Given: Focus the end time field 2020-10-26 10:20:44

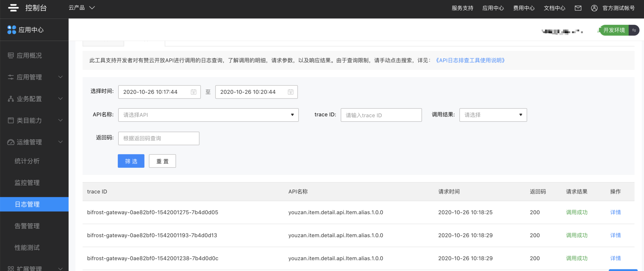Looking at the screenshot, I should (x=256, y=92).
